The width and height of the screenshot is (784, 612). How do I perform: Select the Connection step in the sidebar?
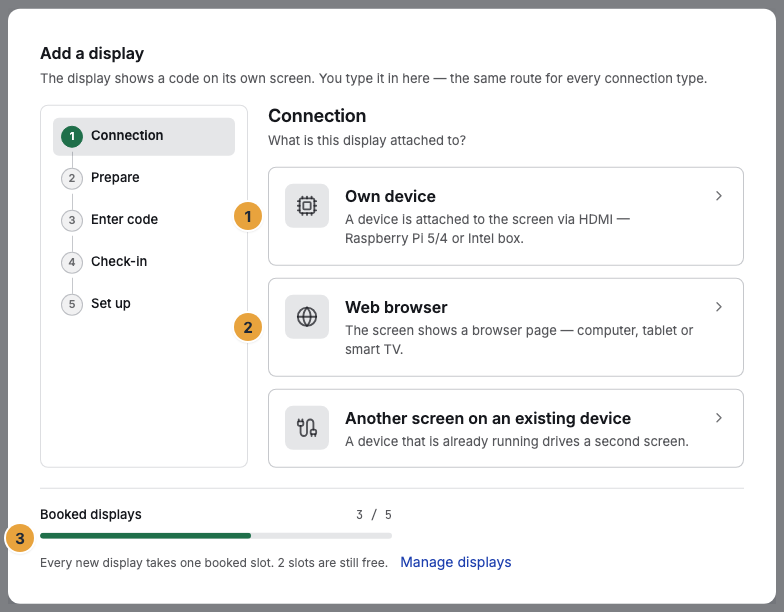click(144, 136)
